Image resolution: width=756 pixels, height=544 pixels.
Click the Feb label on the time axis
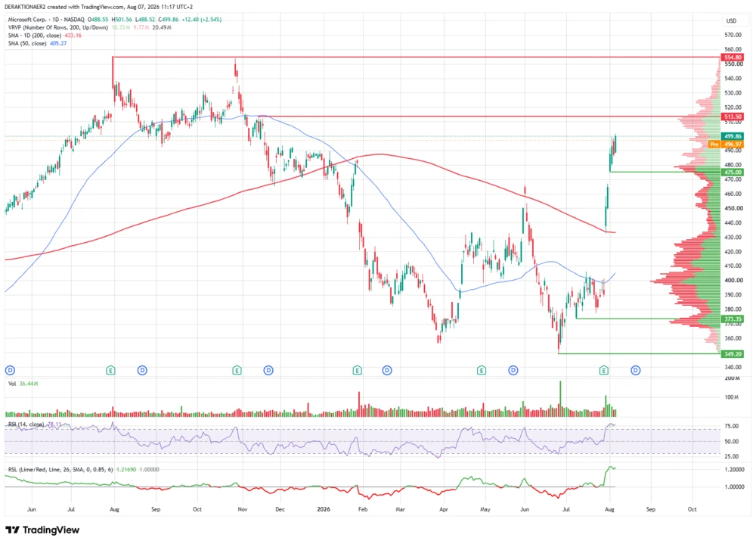pyautogui.click(x=363, y=509)
